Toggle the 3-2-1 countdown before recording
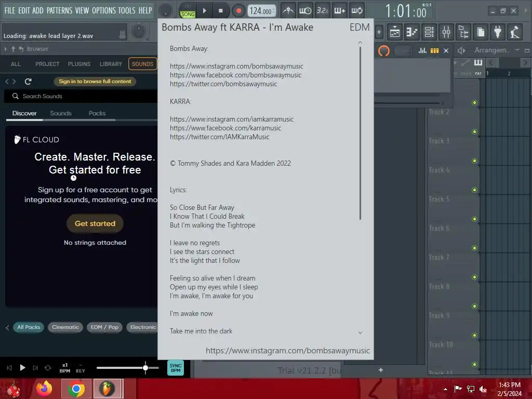This screenshot has height=399, width=532. point(322,11)
